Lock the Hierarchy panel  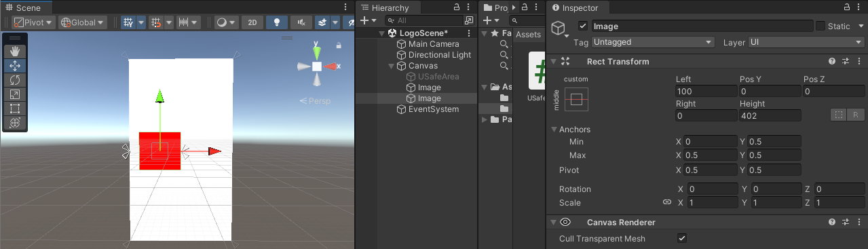pyautogui.click(x=457, y=7)
